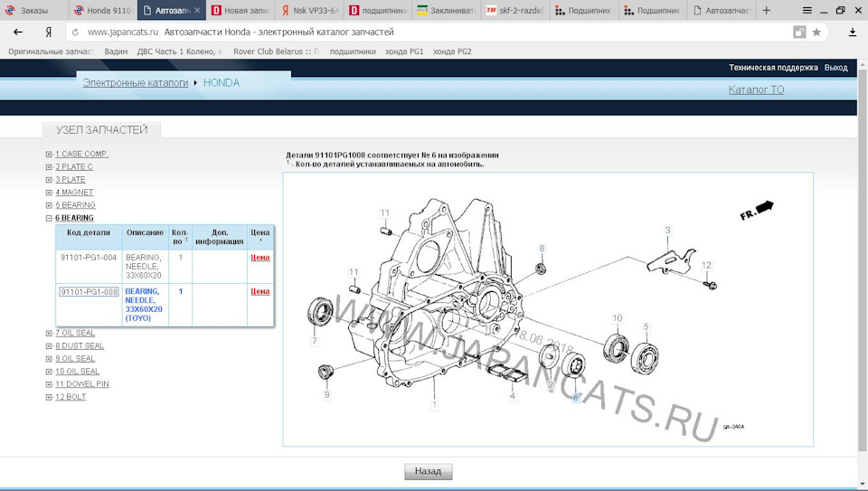Switch to the Honda 9110 tab
The height and width of the screenshot is (491, 868).
click(x=103, y=10)
